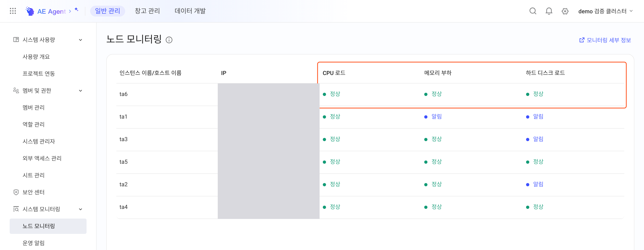Viewport: 644px width, 250px height.
Task: Open 멤버 관리 in the sidebar
Action: pyautogui.click(x=33, y=107)
